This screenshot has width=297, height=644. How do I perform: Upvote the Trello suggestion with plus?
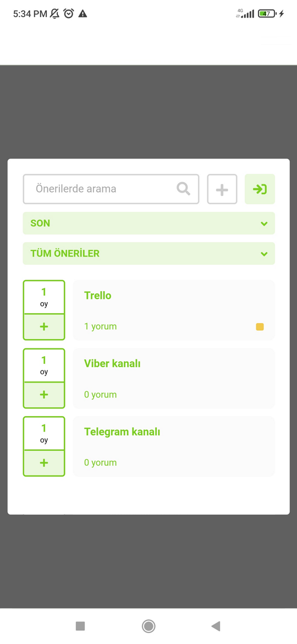(44, 326)
